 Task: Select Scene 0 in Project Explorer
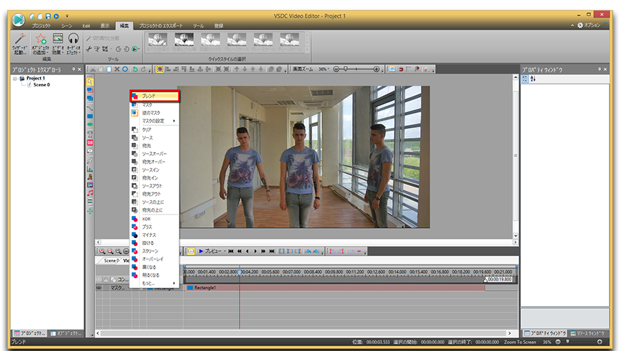pyautogui.click(x=42, y=84)
